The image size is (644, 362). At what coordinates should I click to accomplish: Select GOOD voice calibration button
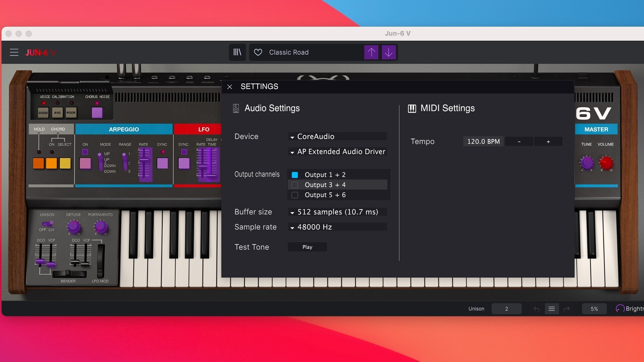click(x=43, y=113)
